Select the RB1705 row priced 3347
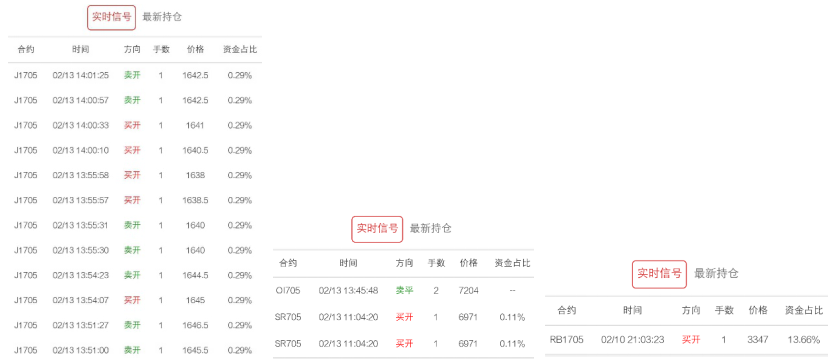This screenshot has height=363, width=833. (686, 340)
